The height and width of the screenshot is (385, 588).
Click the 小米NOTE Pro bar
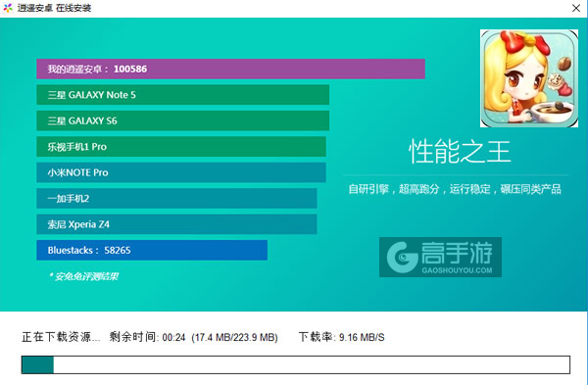click(181, 172)
